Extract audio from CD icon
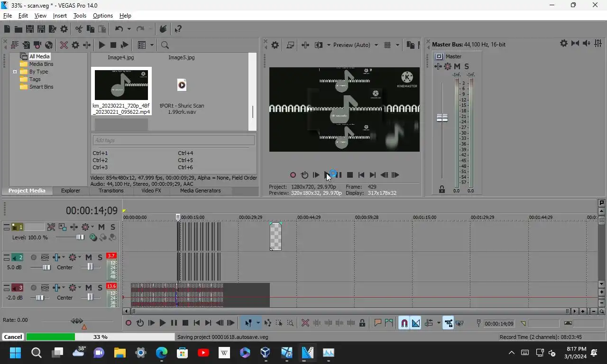This screenshot has width=607, height=364. 49,45
